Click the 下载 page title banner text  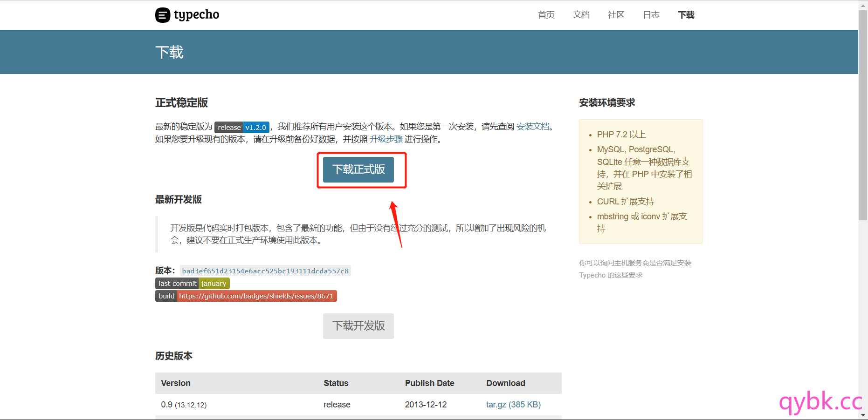point(169,52)
